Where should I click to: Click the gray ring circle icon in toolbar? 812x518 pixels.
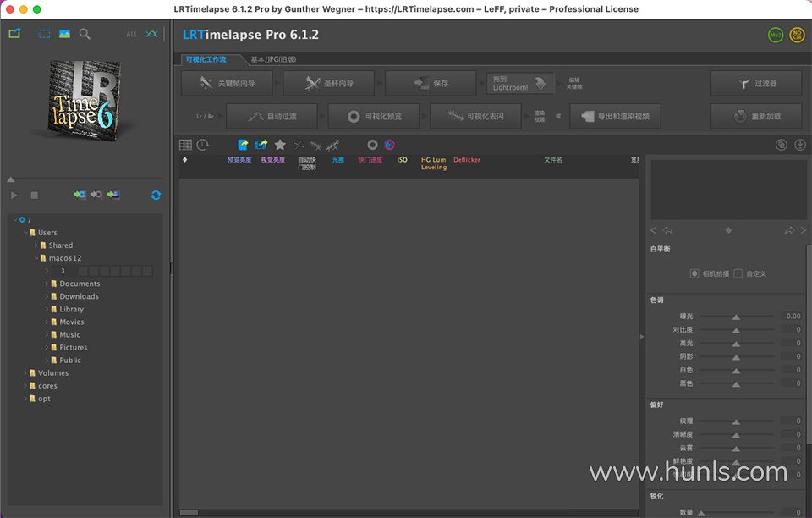pyautogui.click(x=372, y=145)
